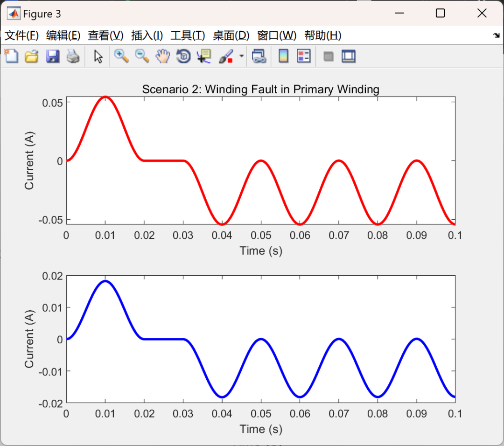Maximize the Figure 3 window

[x=440, y=13]
